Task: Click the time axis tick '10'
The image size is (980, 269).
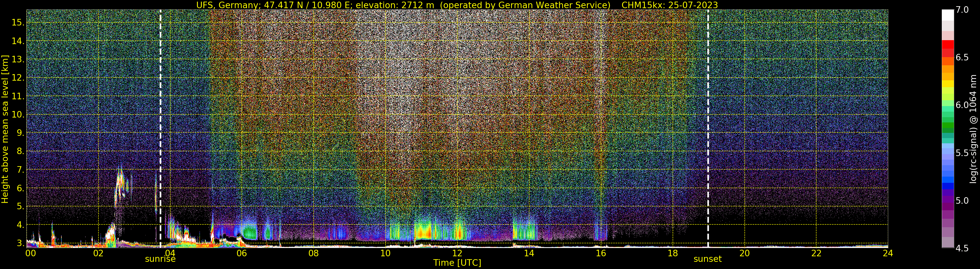Action: pyautogui.click(x=385, y=253)
